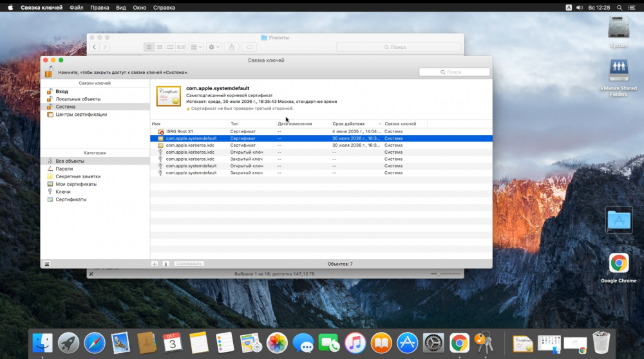Show info for the selected item with the i button
The width and height of the screenshot is (644, 359).
pyautogui.click(x=166, y=264)
